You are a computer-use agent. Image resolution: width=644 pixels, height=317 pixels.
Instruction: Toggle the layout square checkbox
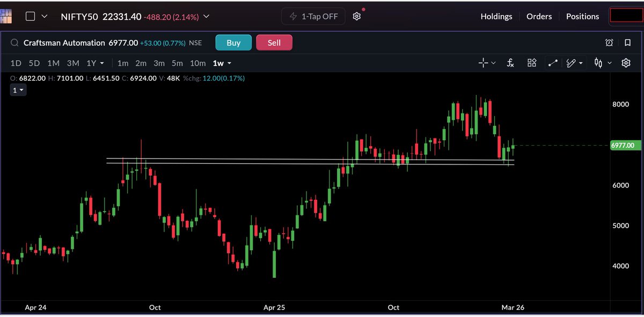(x=31, y=16)
